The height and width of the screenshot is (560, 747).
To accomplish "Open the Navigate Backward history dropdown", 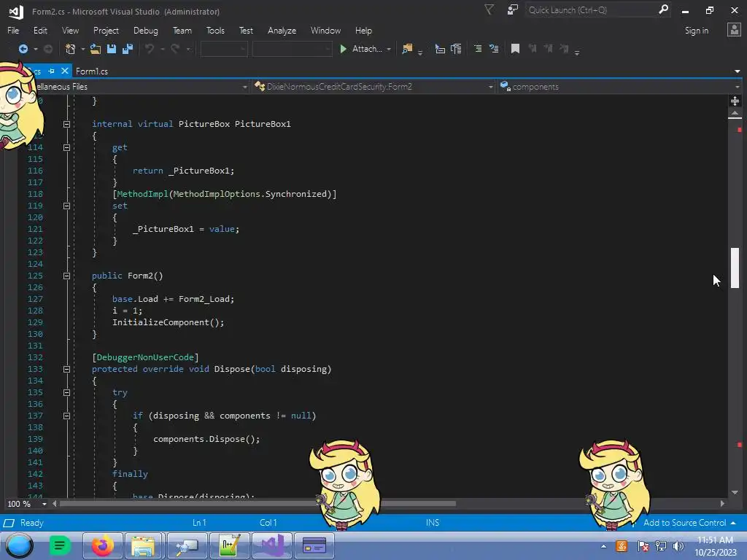I will pyautogui.click(x=35, y=49).
